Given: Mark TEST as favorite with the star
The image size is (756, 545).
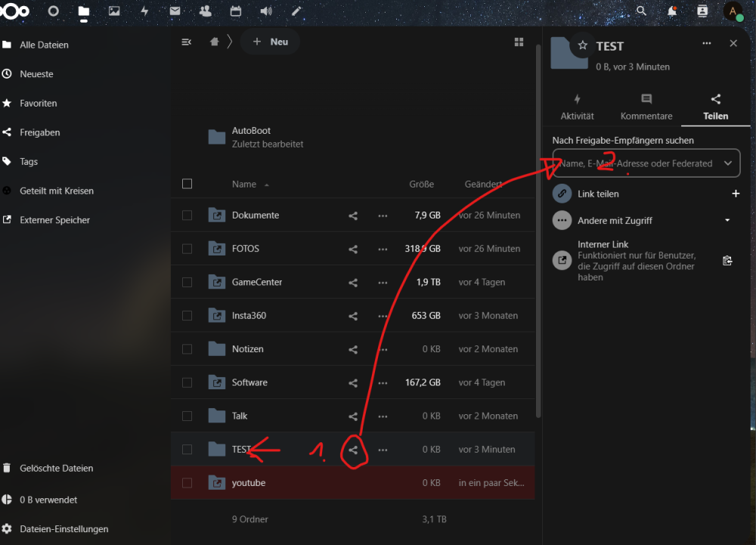Looking at the screenshot, I should pyautogui.click(x=582, y=45).
